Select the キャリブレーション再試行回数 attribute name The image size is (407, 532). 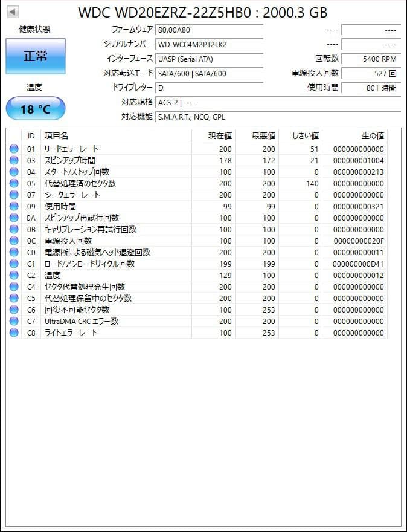91,229
